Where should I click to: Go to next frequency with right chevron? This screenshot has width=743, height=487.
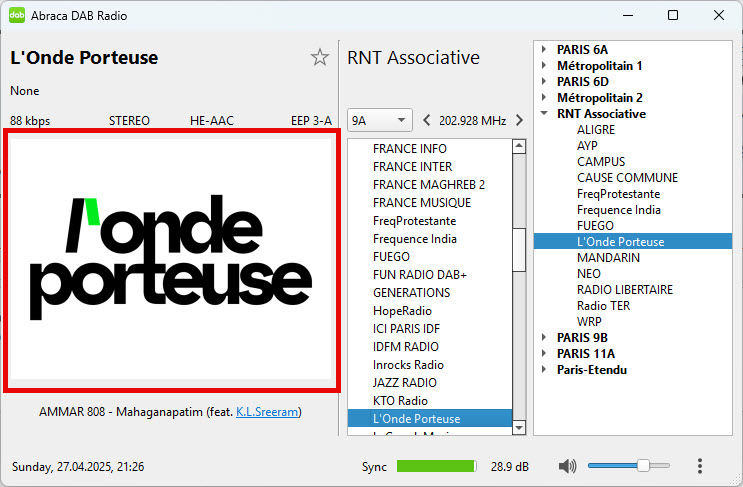[x=519, y=120]
